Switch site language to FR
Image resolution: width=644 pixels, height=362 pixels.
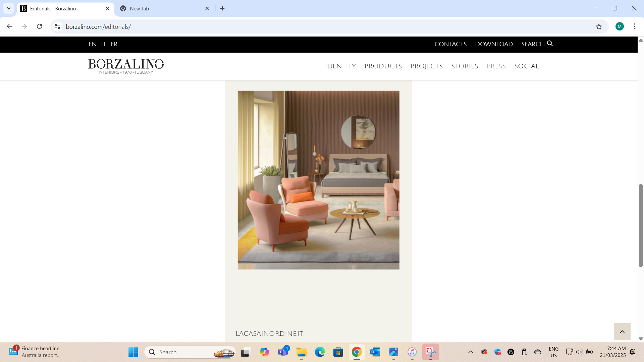coord(114,44)
